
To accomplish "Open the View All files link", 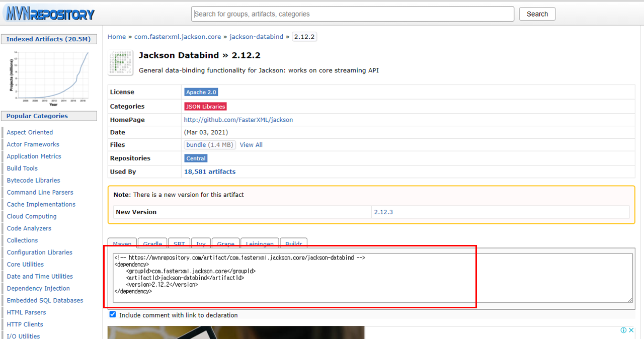I will pos(251,144).
